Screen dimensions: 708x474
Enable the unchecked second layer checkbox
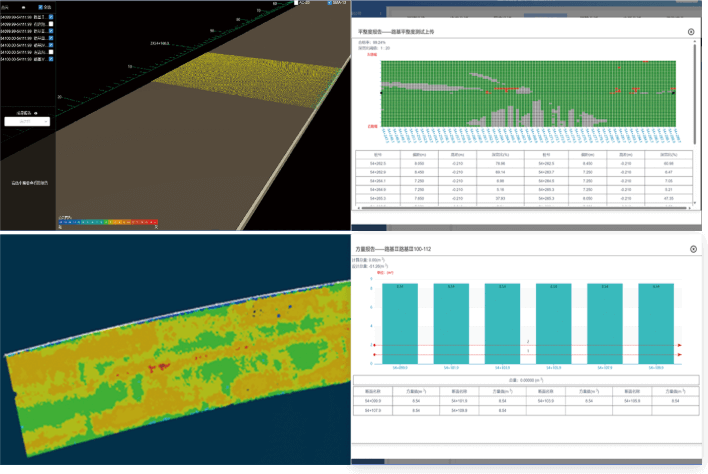click(x=50, y=24)
